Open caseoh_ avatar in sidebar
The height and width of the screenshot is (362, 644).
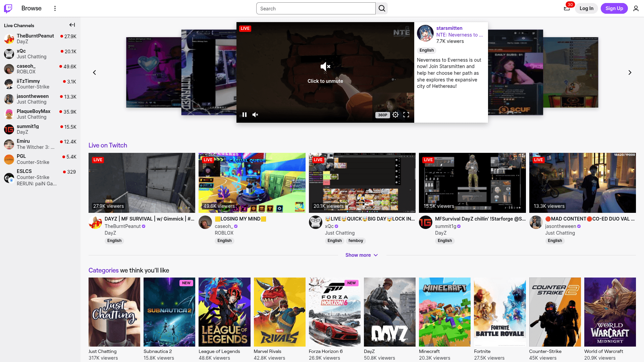tap(9, 69)
